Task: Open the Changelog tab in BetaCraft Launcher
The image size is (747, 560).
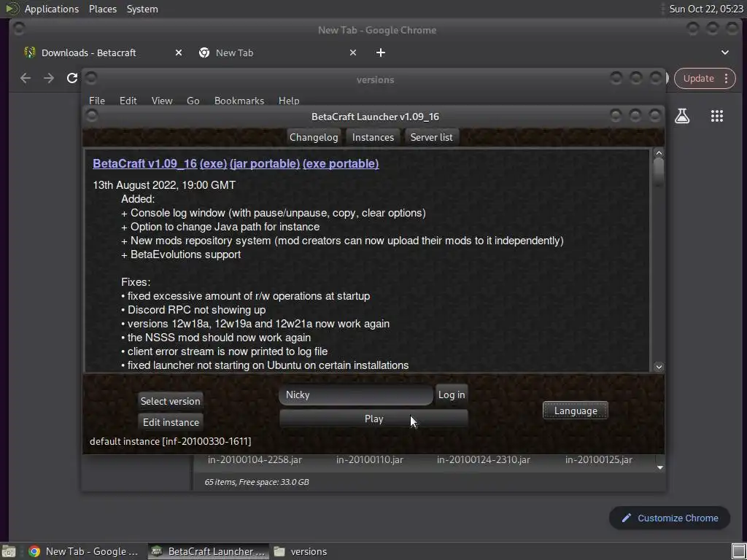Action: (x=314, y=137)
